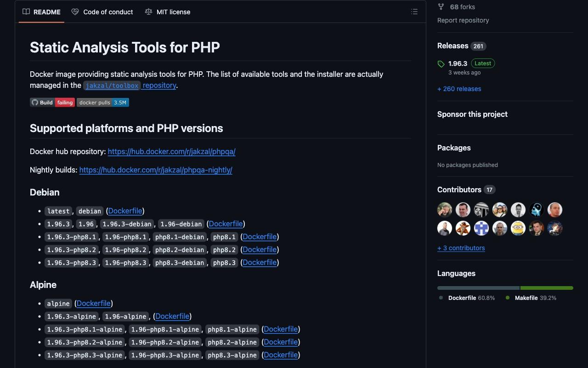The width and height of the screenshot is (588, 368).
Task: Click the 'php8.3-debian' code tag
Action: click(x=180, y=263)
